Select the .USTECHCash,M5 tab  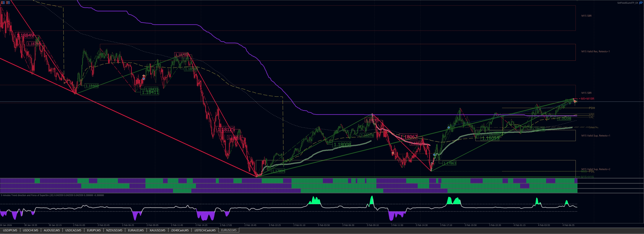click(x=205, y=230)
